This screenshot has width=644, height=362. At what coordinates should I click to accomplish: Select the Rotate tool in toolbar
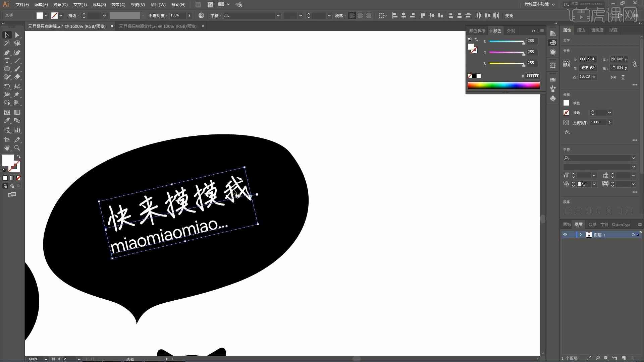tap(7, 86)
